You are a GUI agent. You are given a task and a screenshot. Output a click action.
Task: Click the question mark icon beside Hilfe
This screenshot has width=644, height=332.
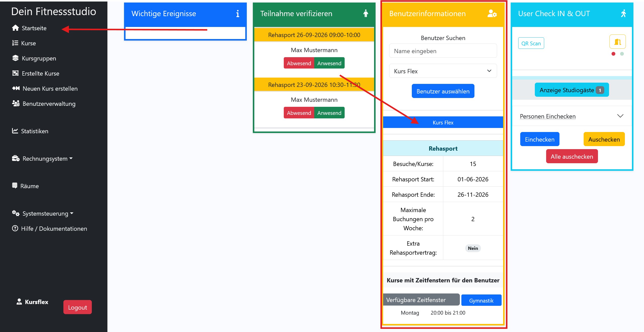point(15,228)
